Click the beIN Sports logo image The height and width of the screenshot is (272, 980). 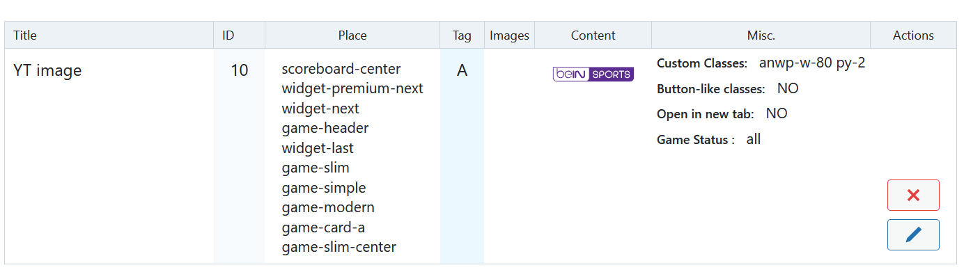pos(593,74)
